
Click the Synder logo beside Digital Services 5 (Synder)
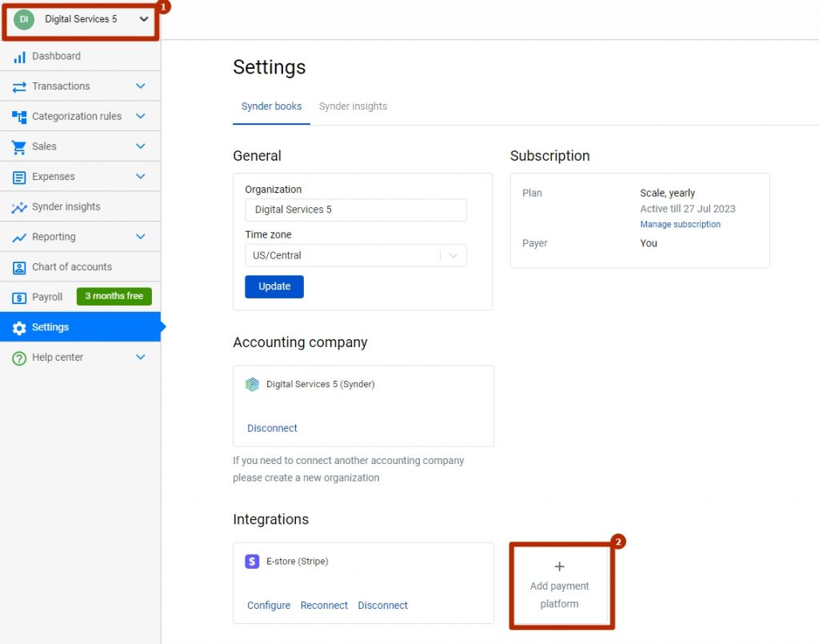coord(252,385)
